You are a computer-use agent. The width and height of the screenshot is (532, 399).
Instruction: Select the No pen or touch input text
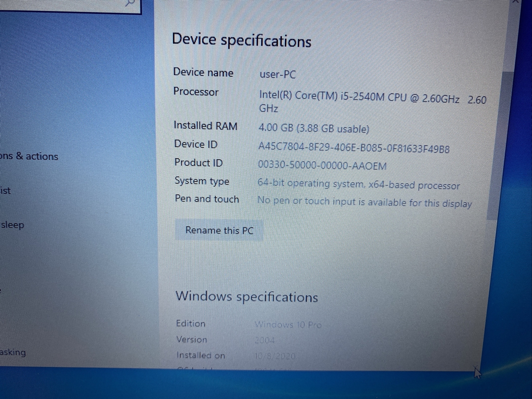pos(365,202)
